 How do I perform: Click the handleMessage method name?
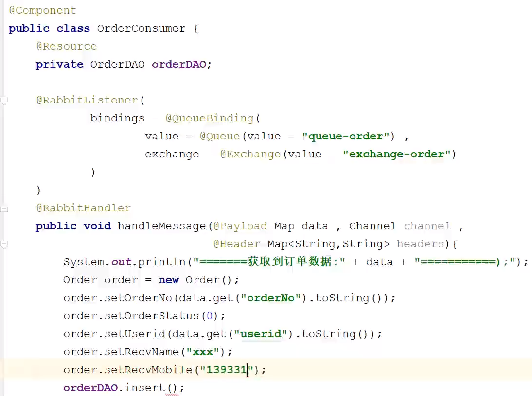tap(162, 226)
